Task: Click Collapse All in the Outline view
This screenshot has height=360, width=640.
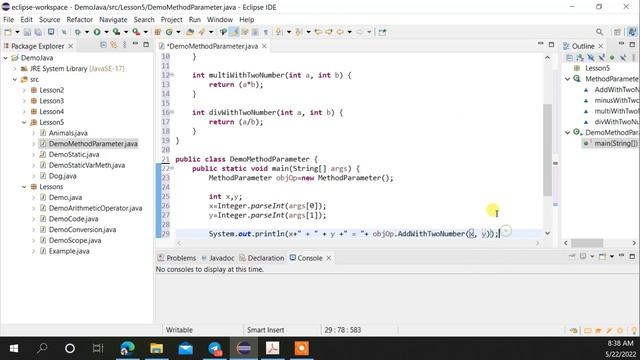Action: click(x=569, y=58)
